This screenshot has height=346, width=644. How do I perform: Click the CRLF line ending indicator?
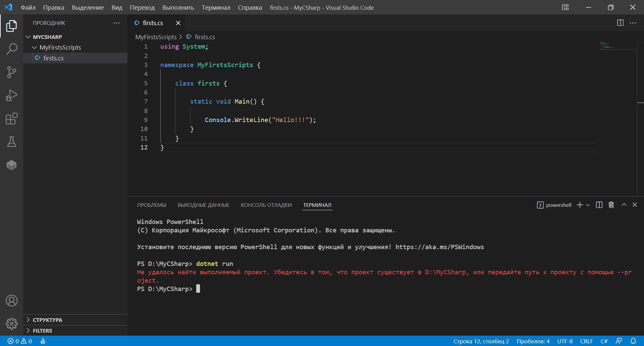[x=586, y=341]
